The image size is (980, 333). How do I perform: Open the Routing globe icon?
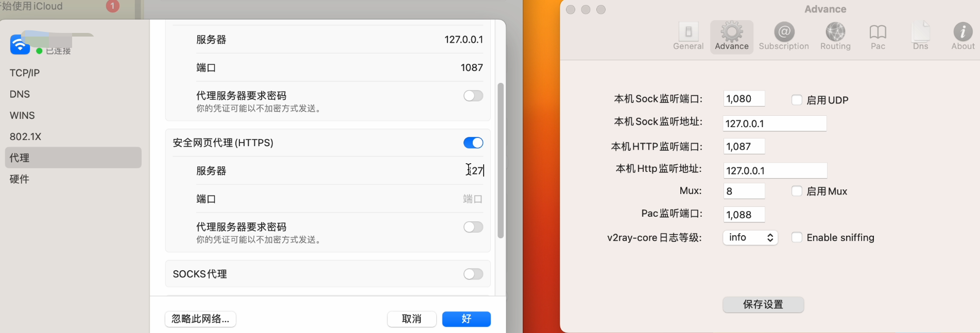(835, 32)
